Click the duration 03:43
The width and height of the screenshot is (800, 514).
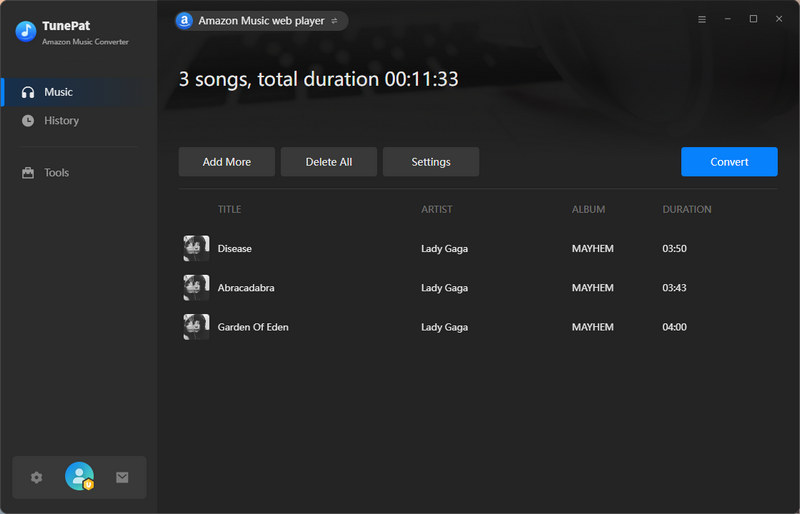pyautogui.click(x=674, y=288)
